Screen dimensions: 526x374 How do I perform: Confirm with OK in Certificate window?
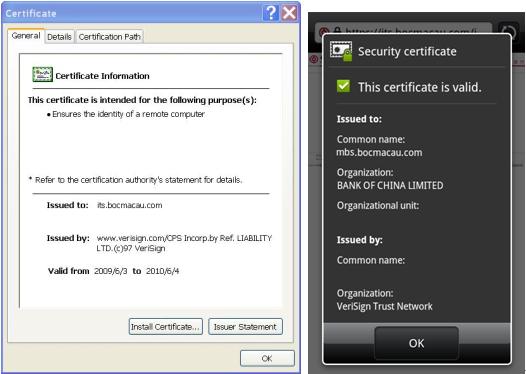tap(267, 358)
